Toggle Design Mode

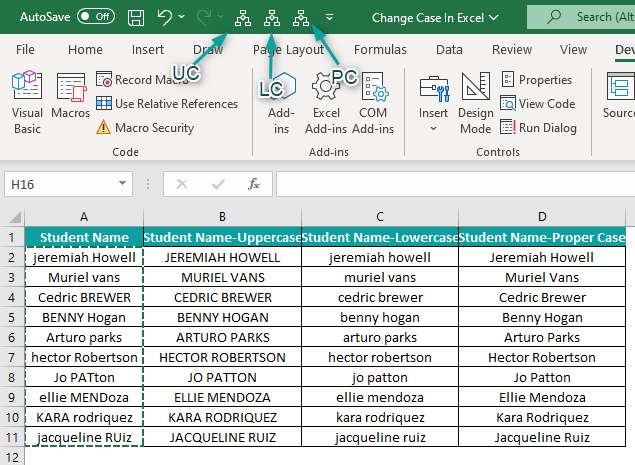point(475,102)
